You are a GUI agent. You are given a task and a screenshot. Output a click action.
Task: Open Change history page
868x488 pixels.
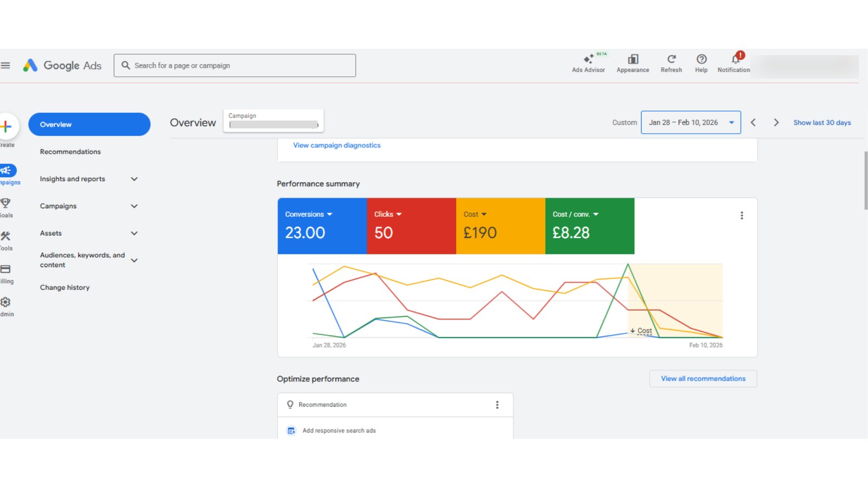(65, 287)
